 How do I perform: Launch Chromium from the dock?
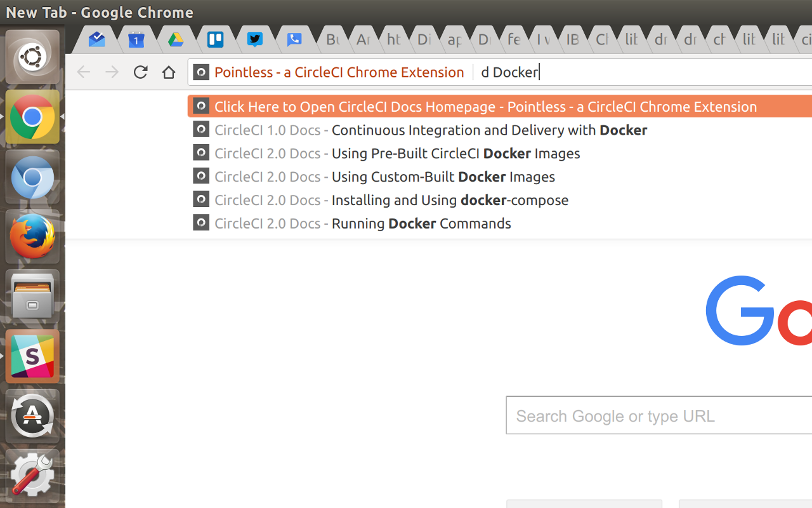pos(32,177)
